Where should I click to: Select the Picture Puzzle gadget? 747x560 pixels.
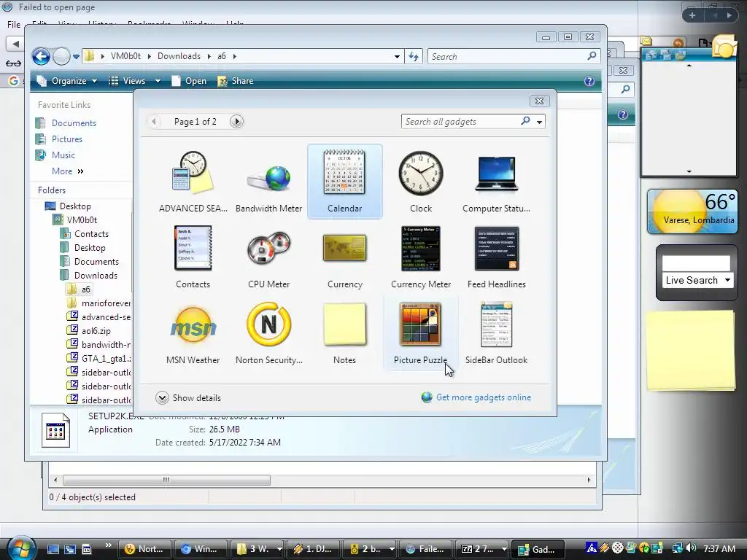point(421,333)
